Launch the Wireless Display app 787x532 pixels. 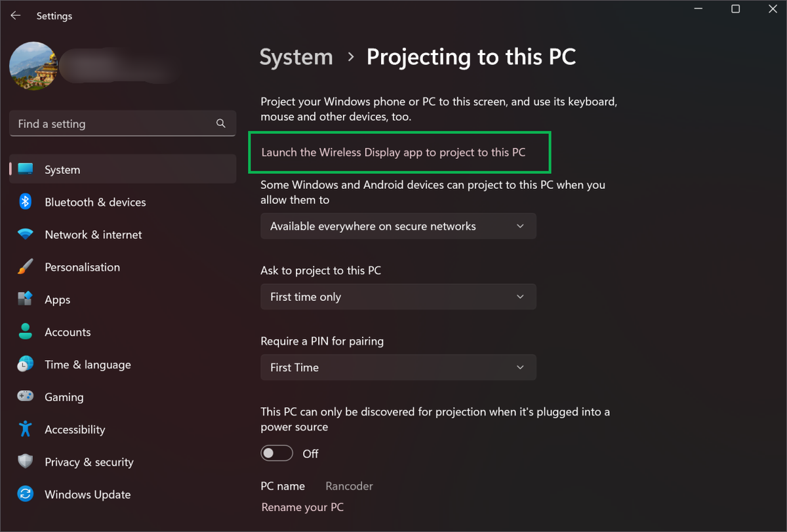(399, 152)
